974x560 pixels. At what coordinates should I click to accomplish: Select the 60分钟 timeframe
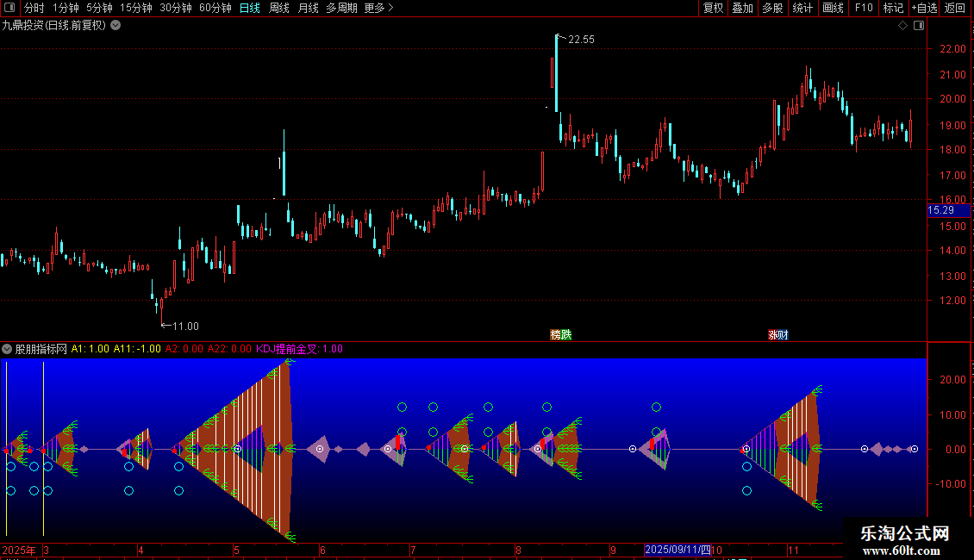pos(215,8)
